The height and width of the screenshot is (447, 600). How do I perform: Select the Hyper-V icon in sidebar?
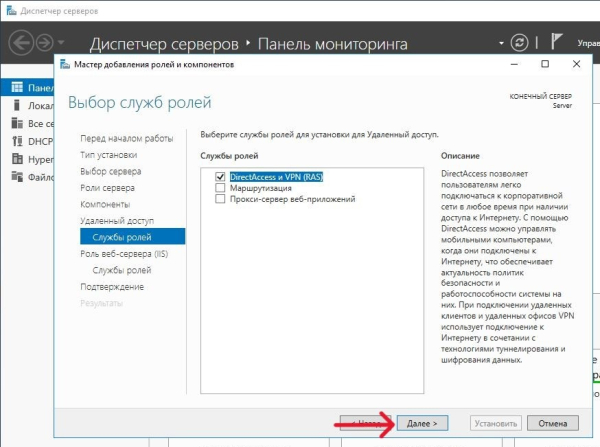[17, 159]
